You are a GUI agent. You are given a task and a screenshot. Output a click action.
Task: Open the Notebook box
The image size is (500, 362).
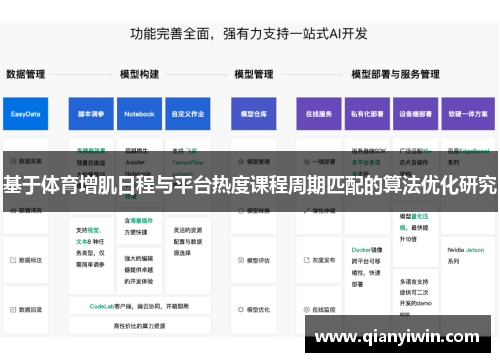pyautogui.click(x=139, y=114)
